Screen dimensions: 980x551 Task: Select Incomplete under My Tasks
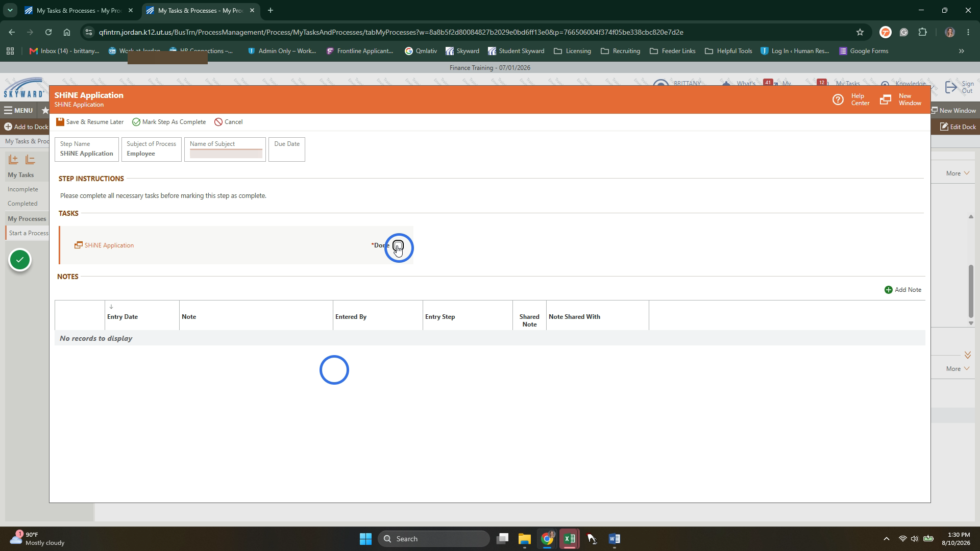pos(23,189)
